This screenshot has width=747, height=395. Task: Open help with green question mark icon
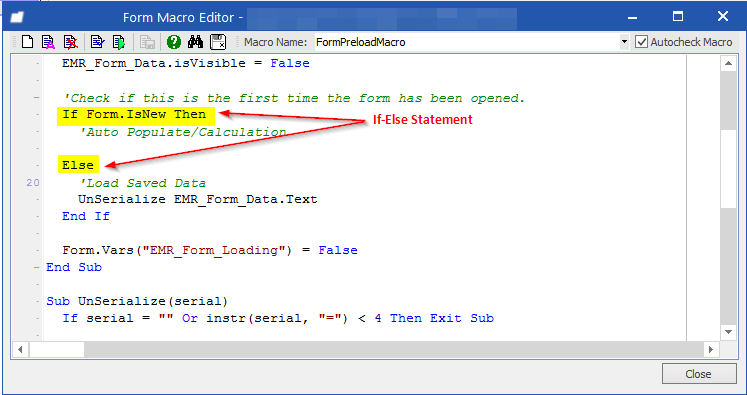coord(174,42)
